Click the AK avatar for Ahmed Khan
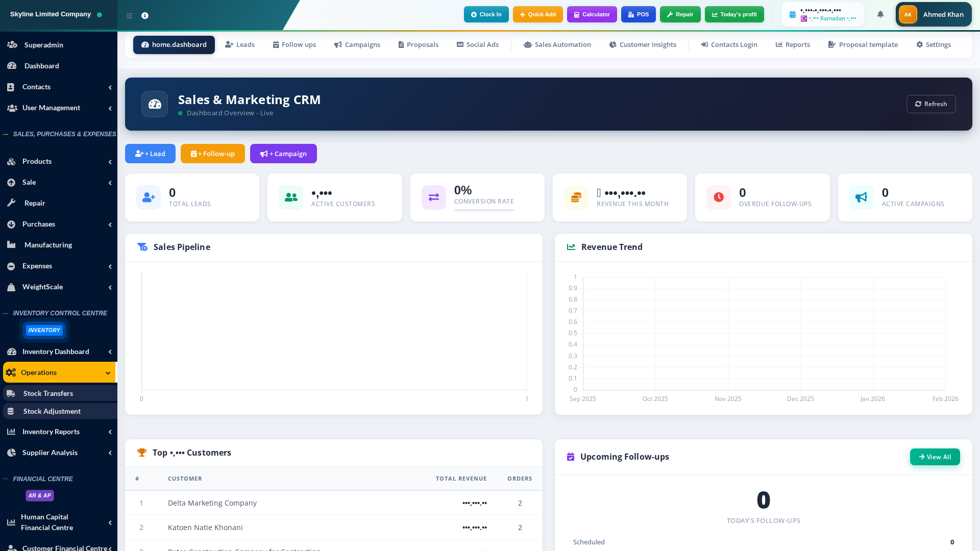This screenshot has height=551, width=980. click(908, 14)
